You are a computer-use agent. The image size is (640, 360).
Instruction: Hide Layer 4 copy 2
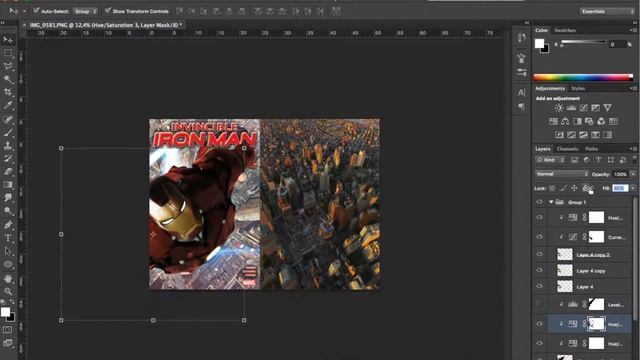[x=540, y=254]
